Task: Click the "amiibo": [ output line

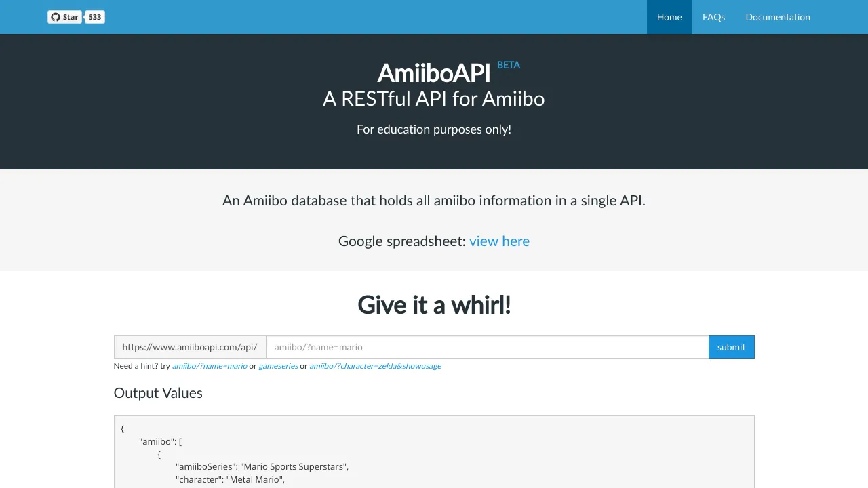Action: click(160, 441)
